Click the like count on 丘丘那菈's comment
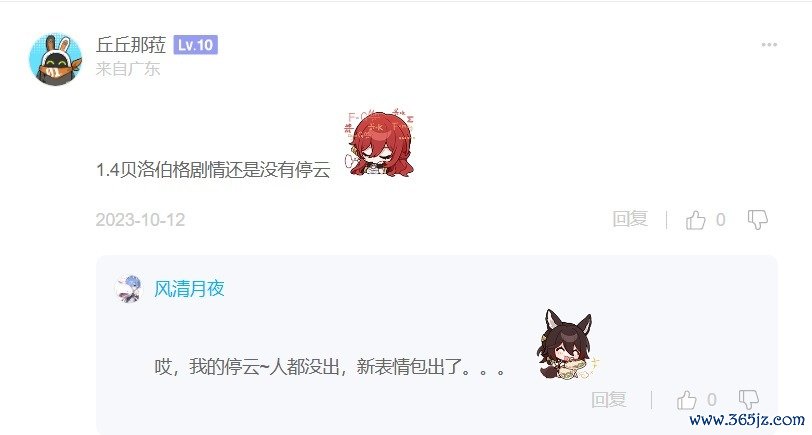This screenshot has width=812, height=435. (x=720, y=220)
